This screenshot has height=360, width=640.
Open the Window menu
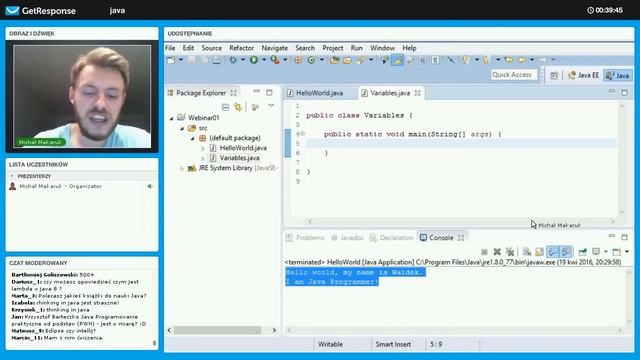pyautogui.click(x=382, y=48)
